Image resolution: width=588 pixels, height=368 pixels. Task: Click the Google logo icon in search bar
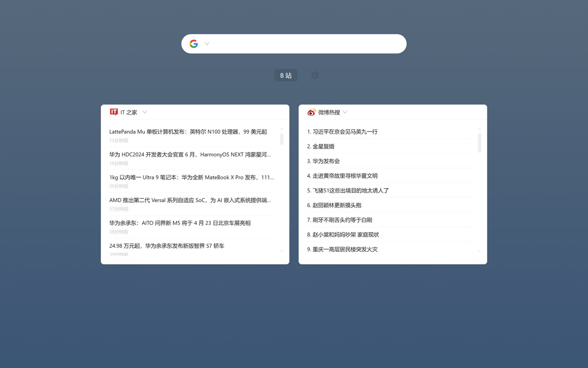[x=194, y=44]
